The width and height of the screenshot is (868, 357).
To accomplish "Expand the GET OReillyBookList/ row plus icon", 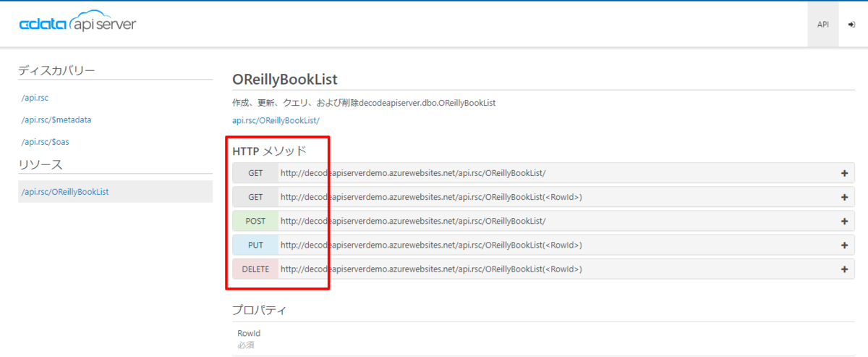I will (844, 173).
